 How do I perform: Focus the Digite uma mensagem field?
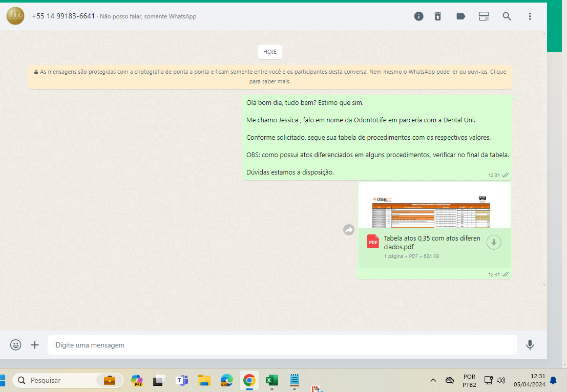[x=282, y=345]
